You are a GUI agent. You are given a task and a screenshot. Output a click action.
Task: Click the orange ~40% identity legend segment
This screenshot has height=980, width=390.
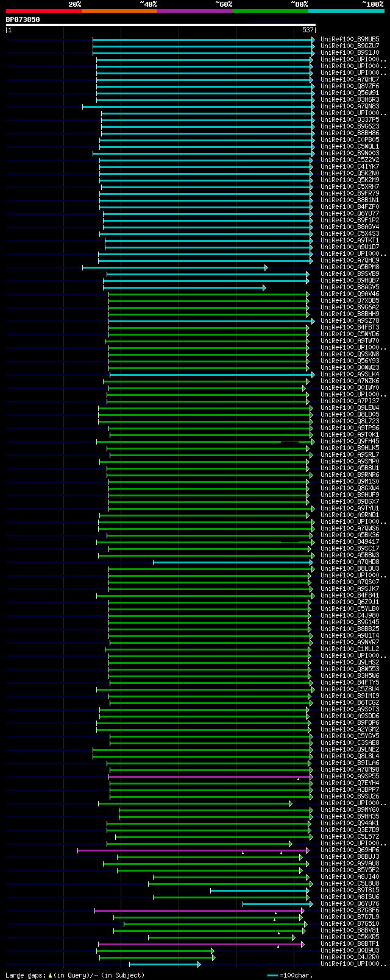[x=119, y=11]
